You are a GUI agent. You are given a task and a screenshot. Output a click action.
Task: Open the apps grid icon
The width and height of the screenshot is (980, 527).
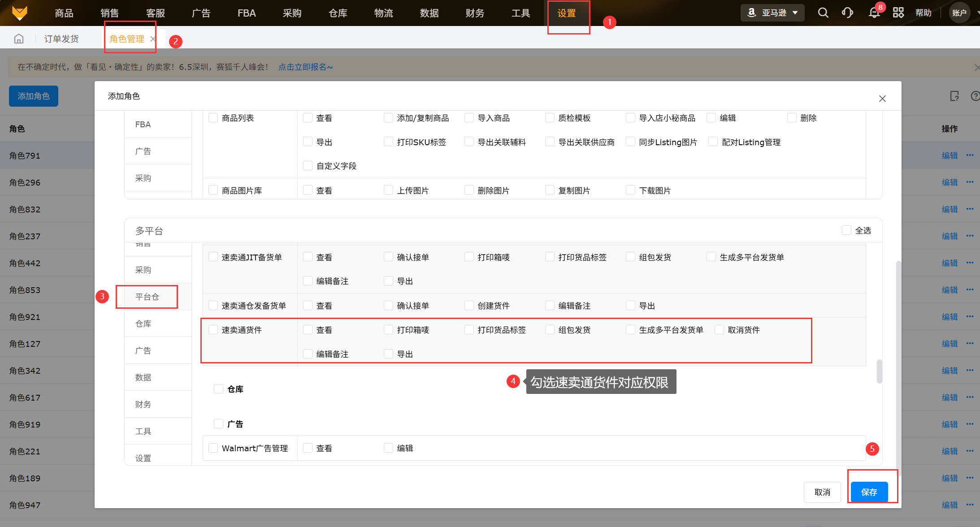pos(898,13)
